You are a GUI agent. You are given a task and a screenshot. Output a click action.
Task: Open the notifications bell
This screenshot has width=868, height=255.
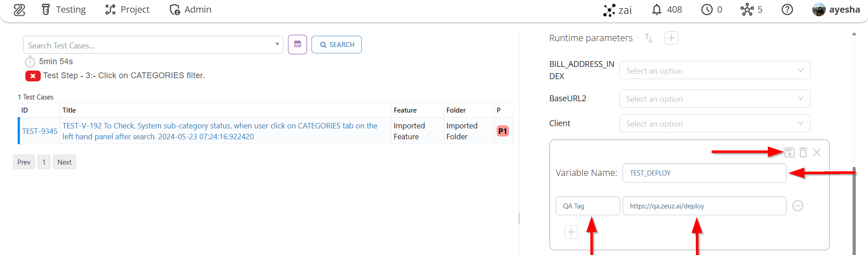click(x=657, y=9)
